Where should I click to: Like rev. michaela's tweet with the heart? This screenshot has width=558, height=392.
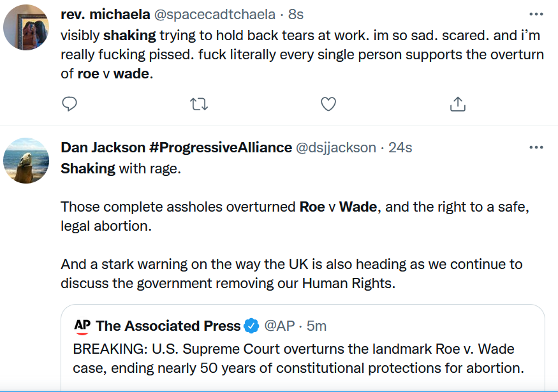328,104
